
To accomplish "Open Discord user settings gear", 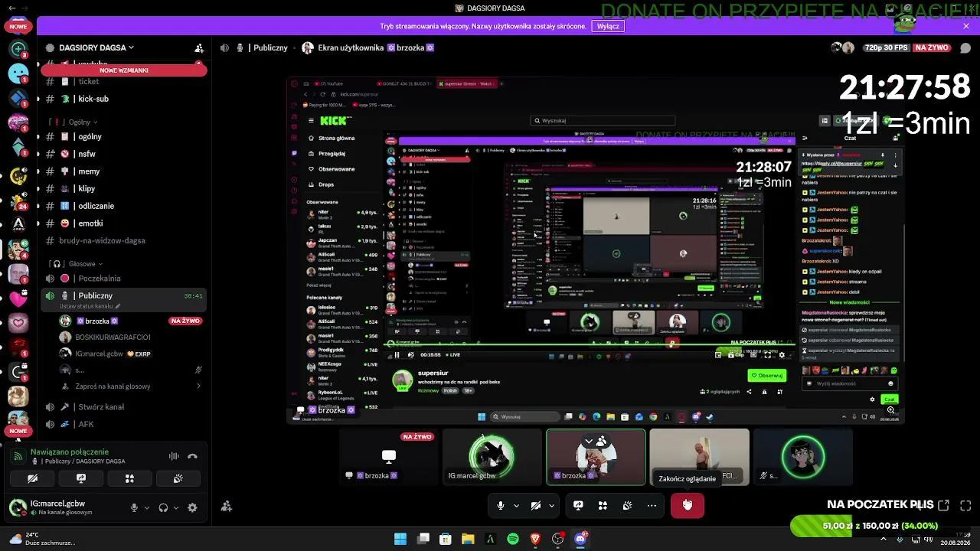I will click(192, 507).
